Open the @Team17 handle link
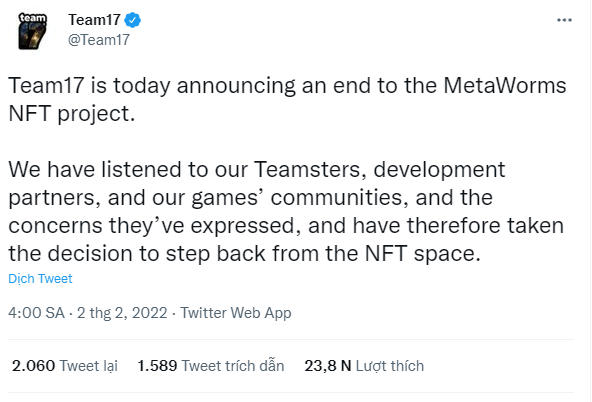Screen dimensions: 592x402 [99, 40]
